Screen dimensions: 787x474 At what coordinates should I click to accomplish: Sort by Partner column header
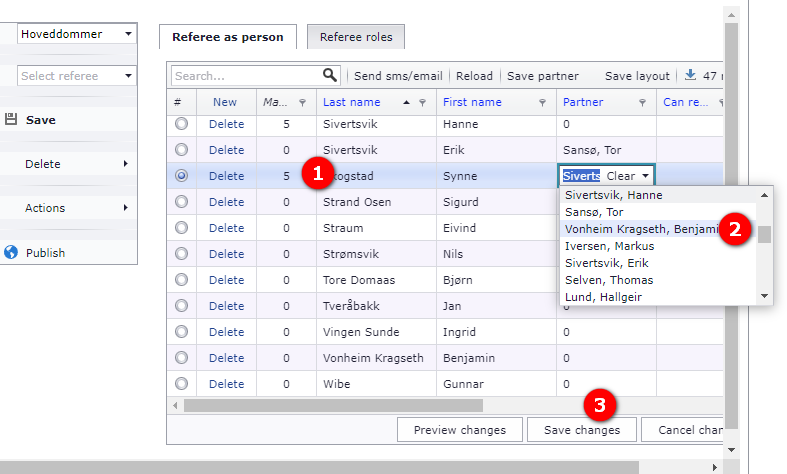tap(583, 102)
